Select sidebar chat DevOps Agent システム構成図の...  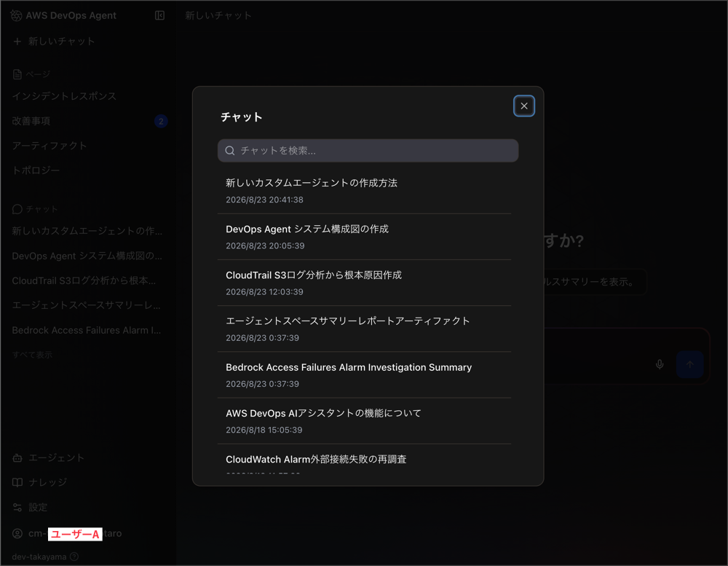click(87, 256)
